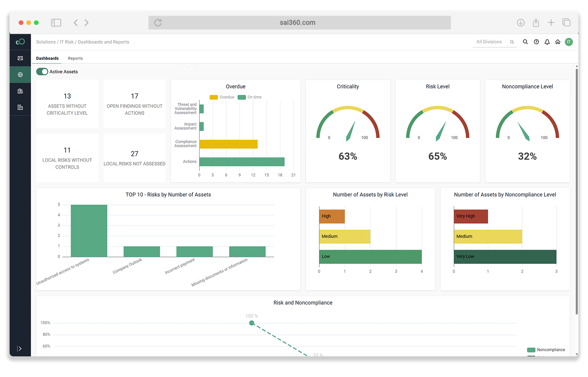588x377 pixels.
Task: Toggle Overdue legend series in chart
Action: click(x=222, y=97)
